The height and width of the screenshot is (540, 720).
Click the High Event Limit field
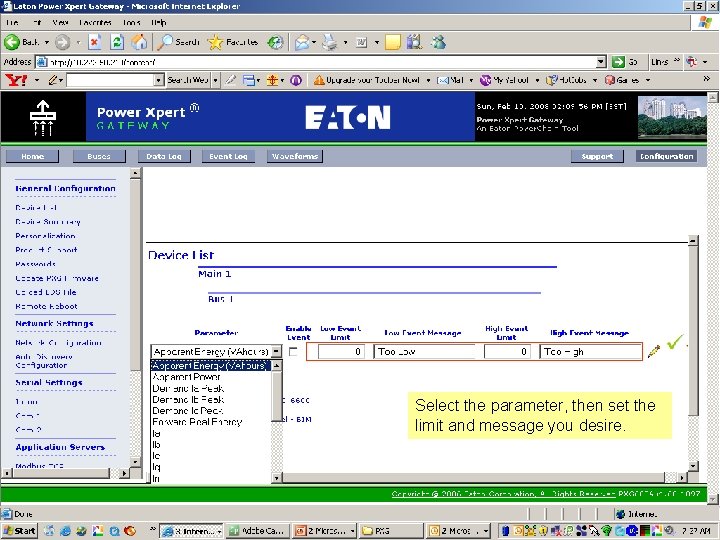(507, 352)
